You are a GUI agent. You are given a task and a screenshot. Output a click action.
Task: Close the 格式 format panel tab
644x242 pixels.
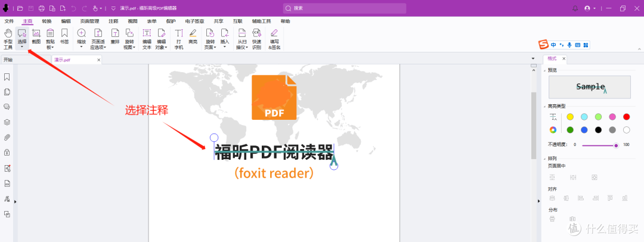pyautogui.click(x=564, y=59)
